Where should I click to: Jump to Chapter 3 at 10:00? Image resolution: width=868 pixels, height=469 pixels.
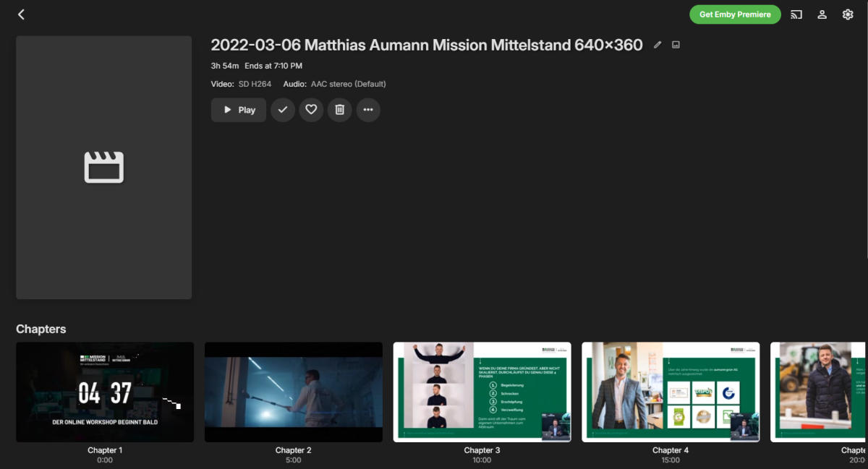click(482, 392)
